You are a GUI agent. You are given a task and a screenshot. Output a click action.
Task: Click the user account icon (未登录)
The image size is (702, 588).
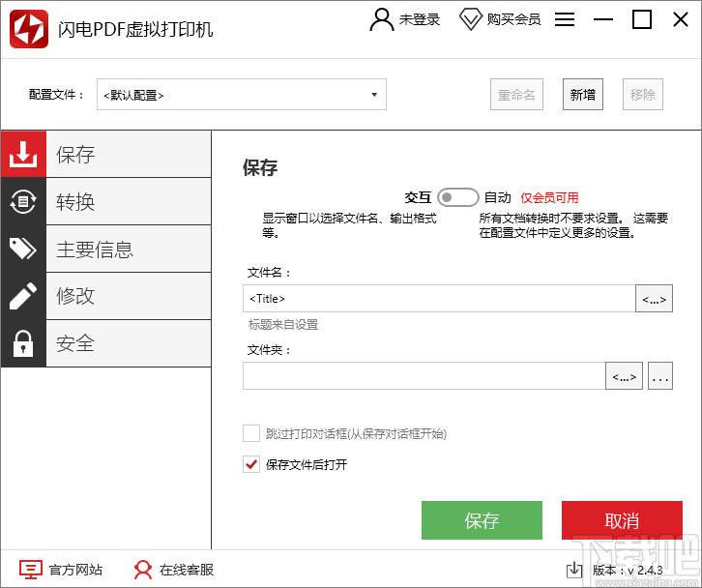point(382,19)
